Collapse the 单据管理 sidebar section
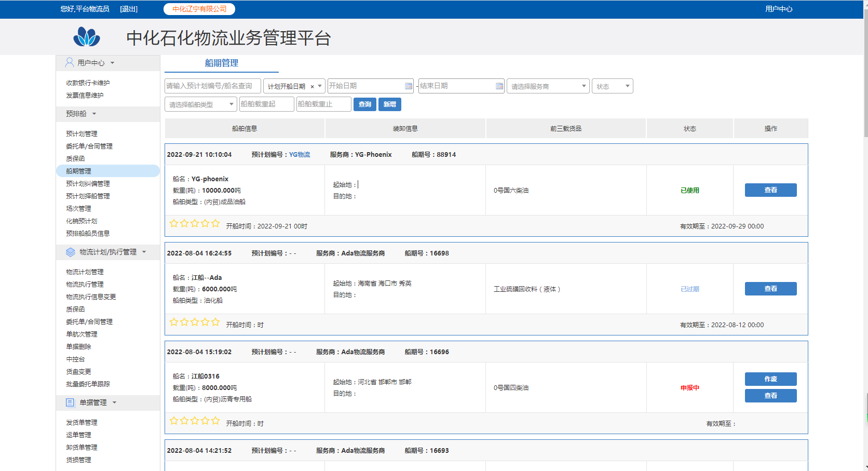Viewport: 868px width, 471px height. [x=114, y=402]
